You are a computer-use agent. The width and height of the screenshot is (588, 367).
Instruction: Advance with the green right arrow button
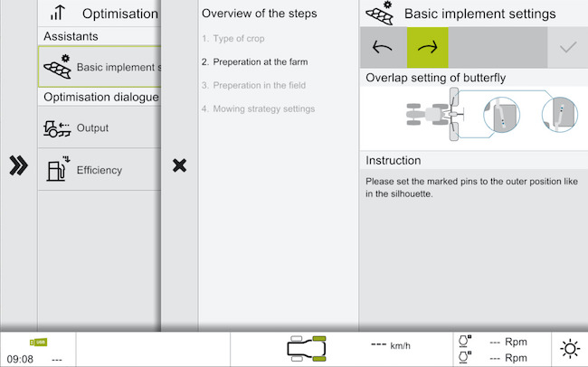pyautogui.click(x=427, y=47)
